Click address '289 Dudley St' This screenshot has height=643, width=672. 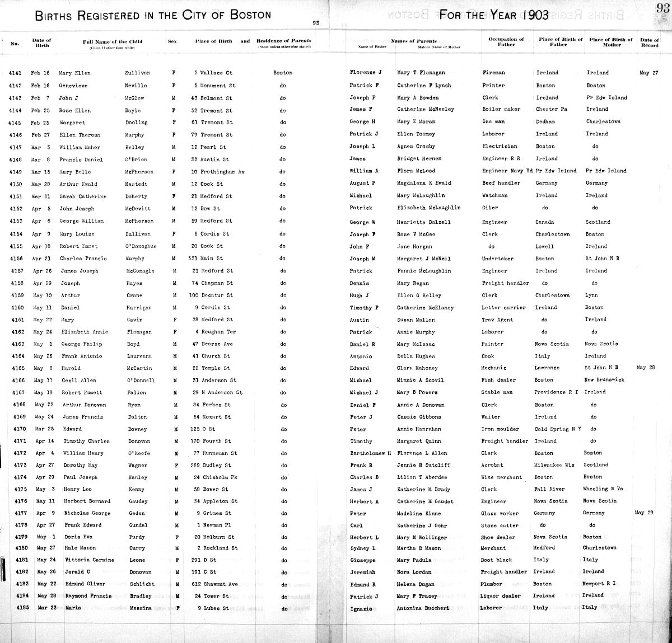211,466
